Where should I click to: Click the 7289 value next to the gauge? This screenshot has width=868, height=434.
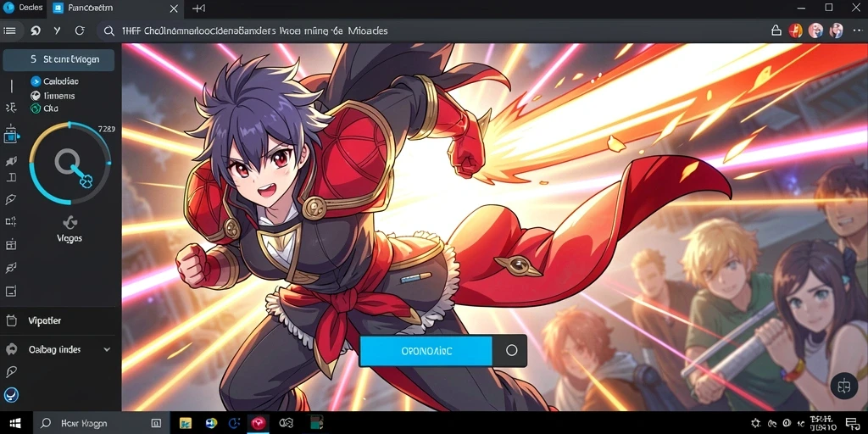(x=106, y=130)
